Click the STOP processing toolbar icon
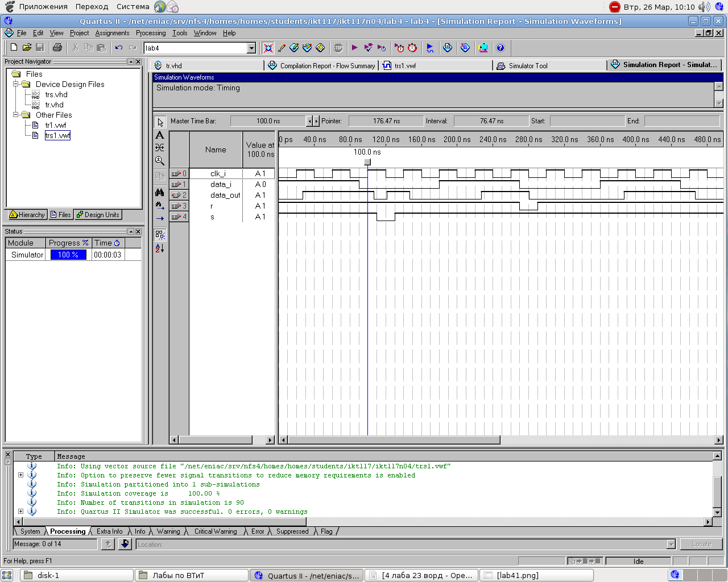 click(x=338, y=48)
